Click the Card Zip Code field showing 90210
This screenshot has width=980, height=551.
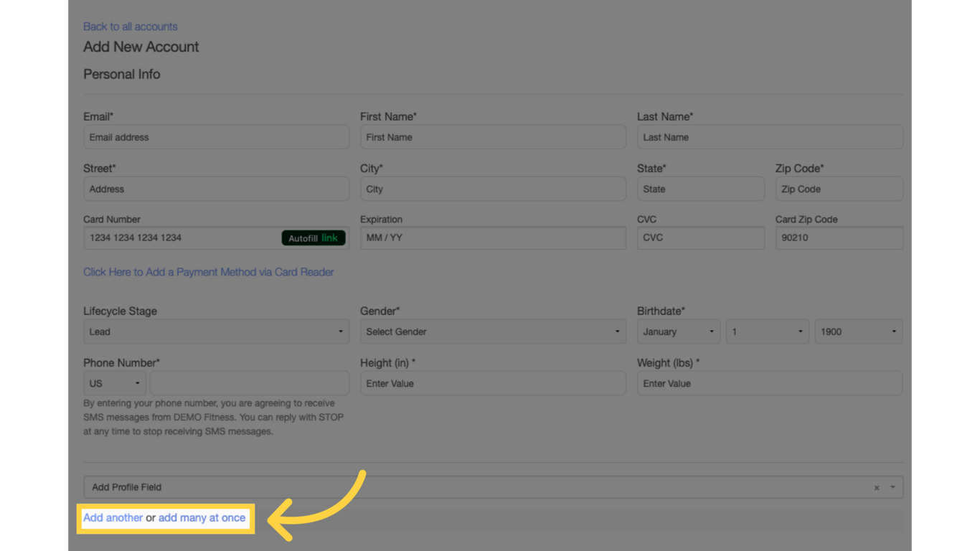point(839,237)
